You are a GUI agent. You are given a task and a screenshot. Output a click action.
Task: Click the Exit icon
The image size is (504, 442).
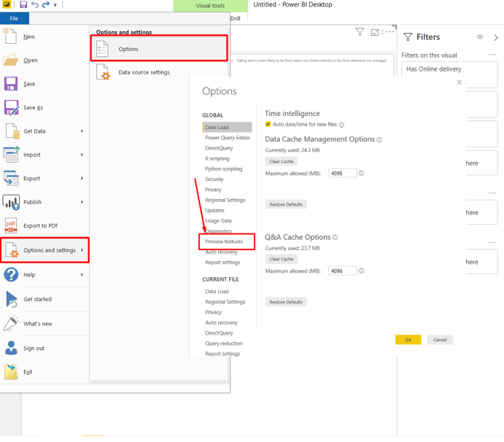pyautogui.click(x=11, y=372)
